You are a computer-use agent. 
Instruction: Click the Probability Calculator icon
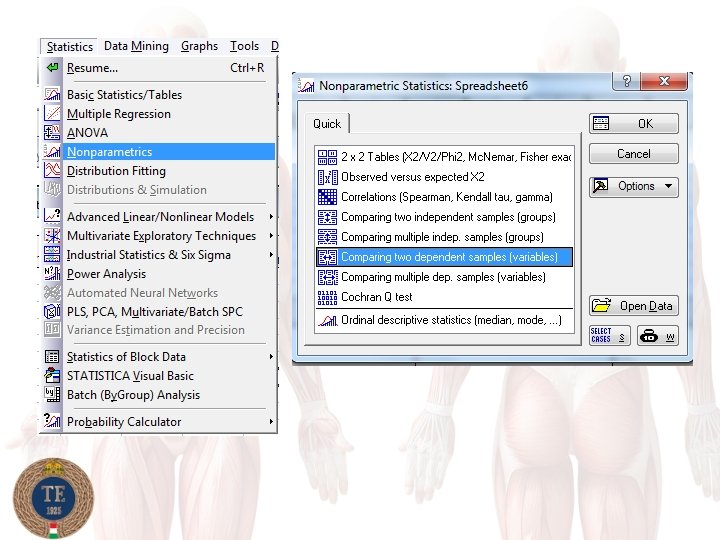pos(52,421)
